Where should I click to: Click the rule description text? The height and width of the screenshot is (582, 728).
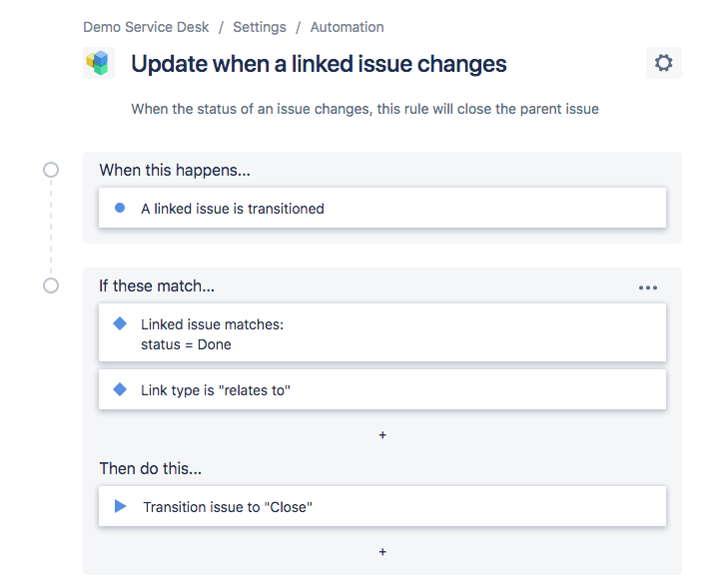(x=364, y=109)
